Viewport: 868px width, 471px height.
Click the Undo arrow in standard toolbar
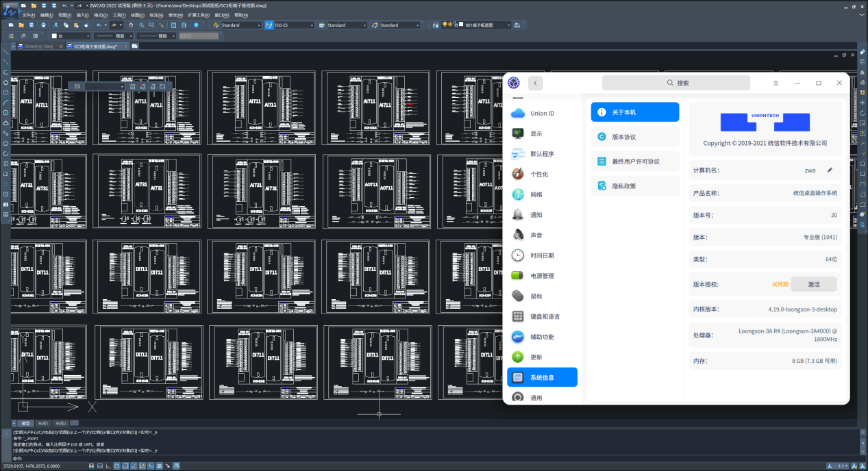(x=99, y=25)
